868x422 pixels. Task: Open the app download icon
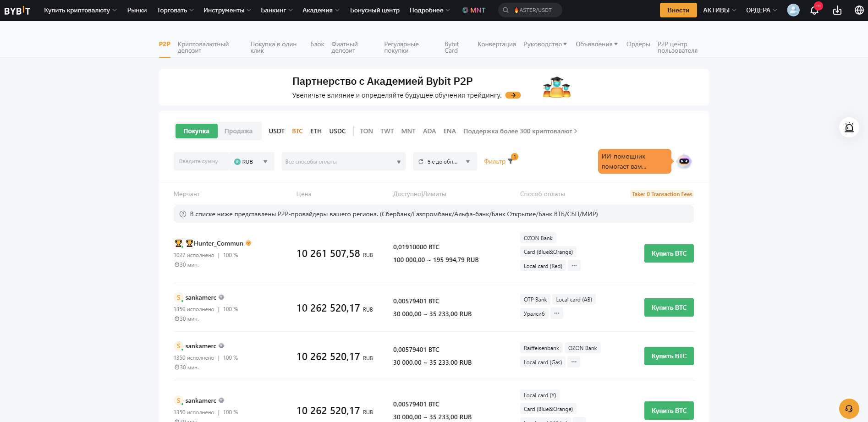837,10
